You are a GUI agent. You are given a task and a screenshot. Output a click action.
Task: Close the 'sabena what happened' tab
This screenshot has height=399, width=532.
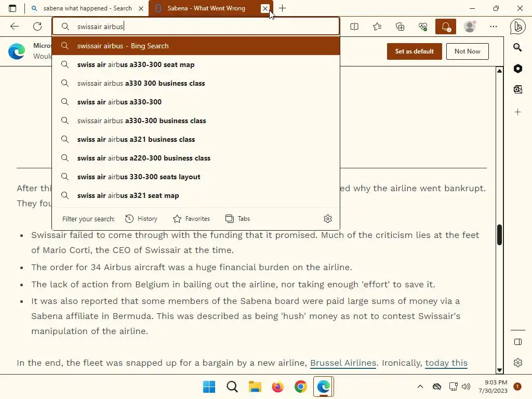[x=141, y=8]
